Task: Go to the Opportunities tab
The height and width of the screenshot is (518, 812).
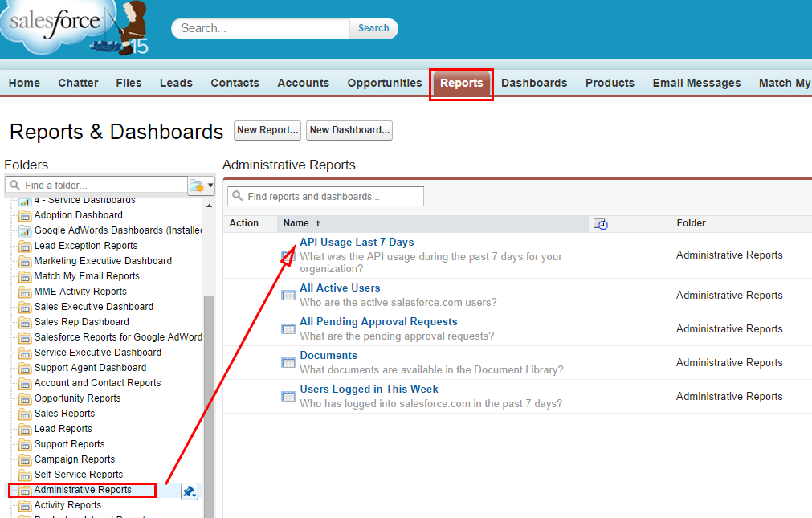Action: 384,84
